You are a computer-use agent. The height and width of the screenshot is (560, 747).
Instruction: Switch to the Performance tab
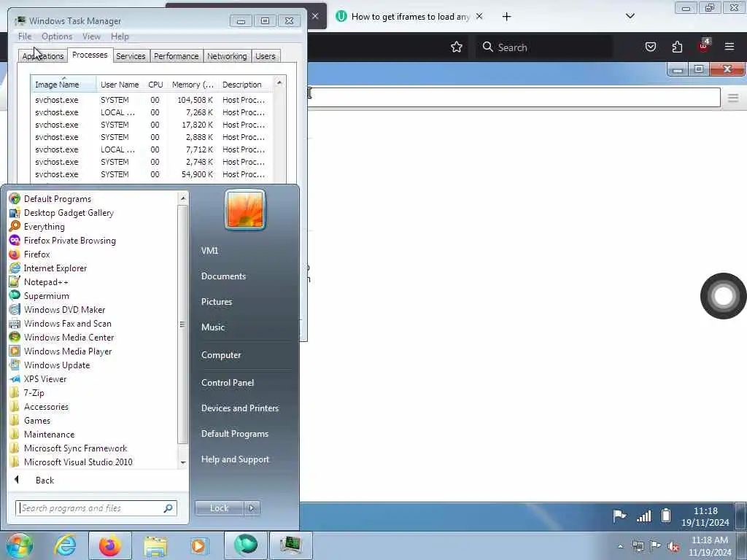tap(176, 56)
